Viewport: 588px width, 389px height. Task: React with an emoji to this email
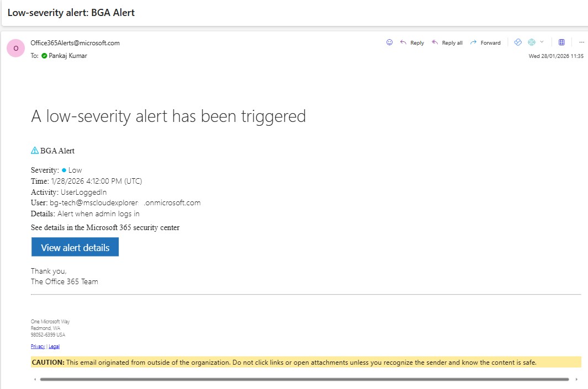pos(389,42)
